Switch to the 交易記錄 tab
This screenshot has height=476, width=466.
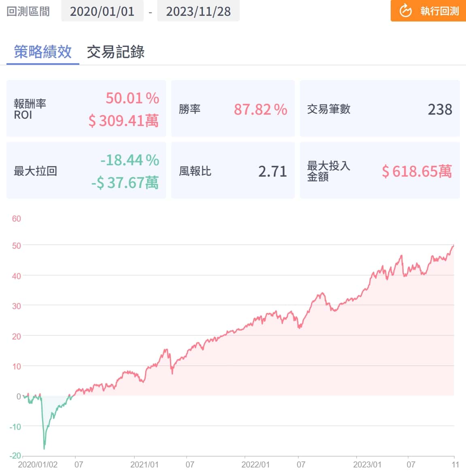115,52
